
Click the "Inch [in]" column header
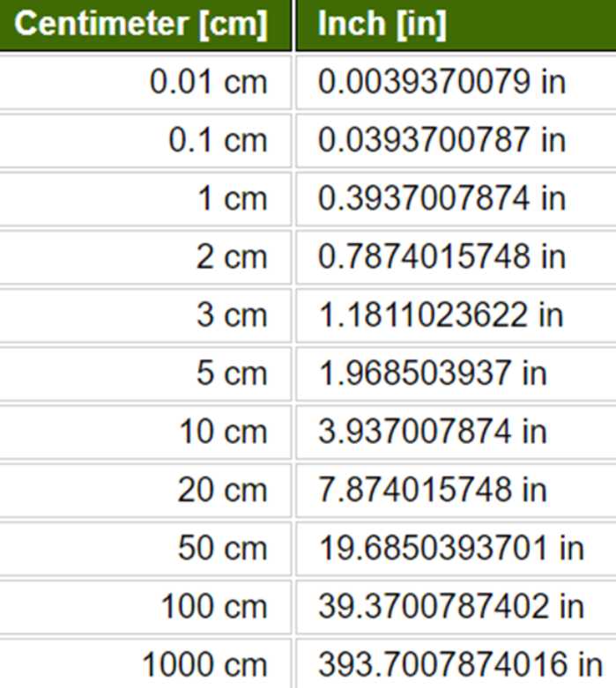coord(456,25)
